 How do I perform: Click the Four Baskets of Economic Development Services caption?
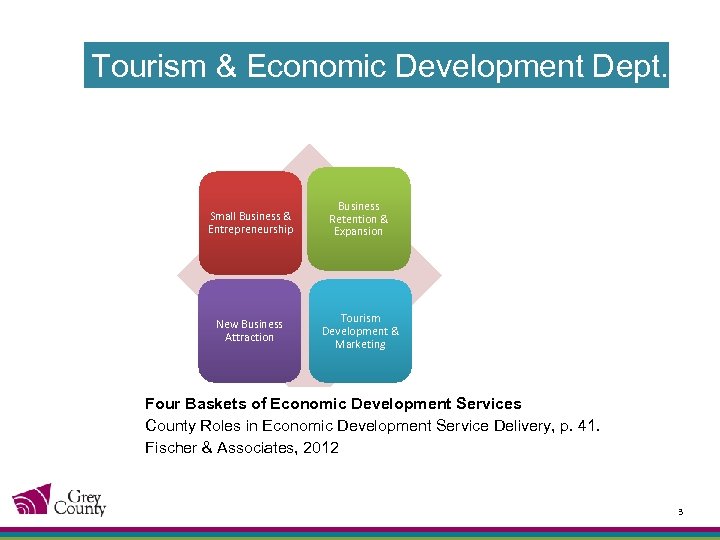coord(333,404)
